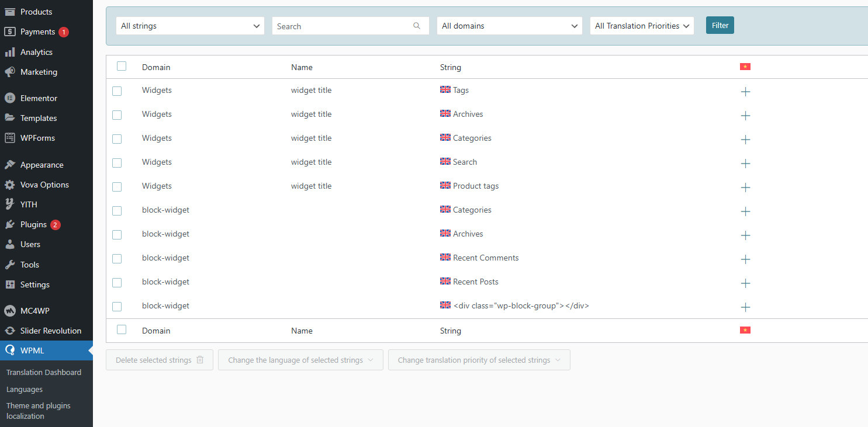Select all strings using header checkbox
The height and width of the screenshot is (427, 868).
pos(122,66)
